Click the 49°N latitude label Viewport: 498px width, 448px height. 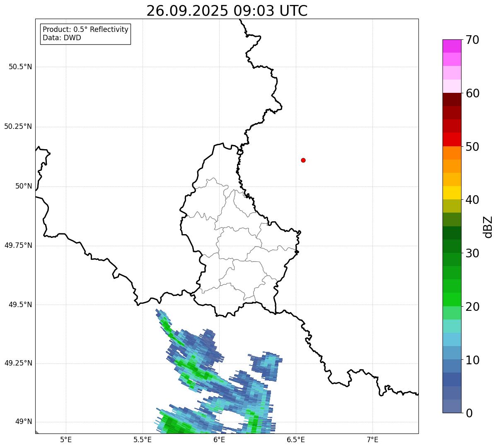[24, 421]
